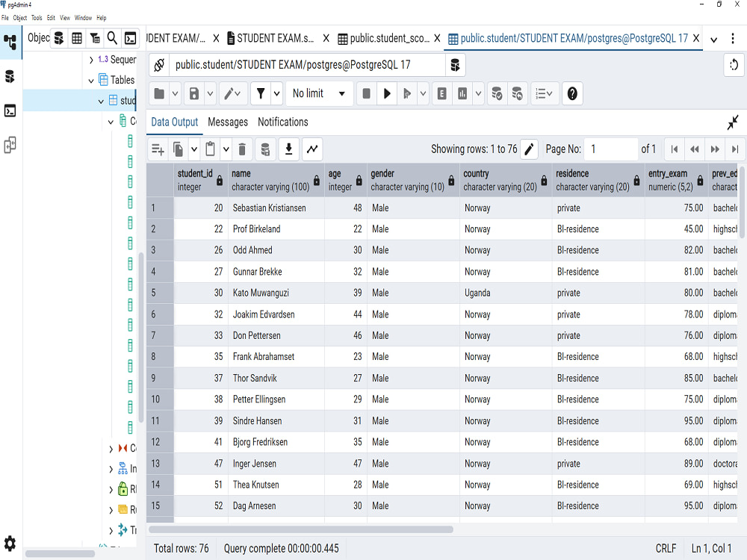Click Save File disk icon
Screen dimensions: 747x560
click(x=194, y=94)
